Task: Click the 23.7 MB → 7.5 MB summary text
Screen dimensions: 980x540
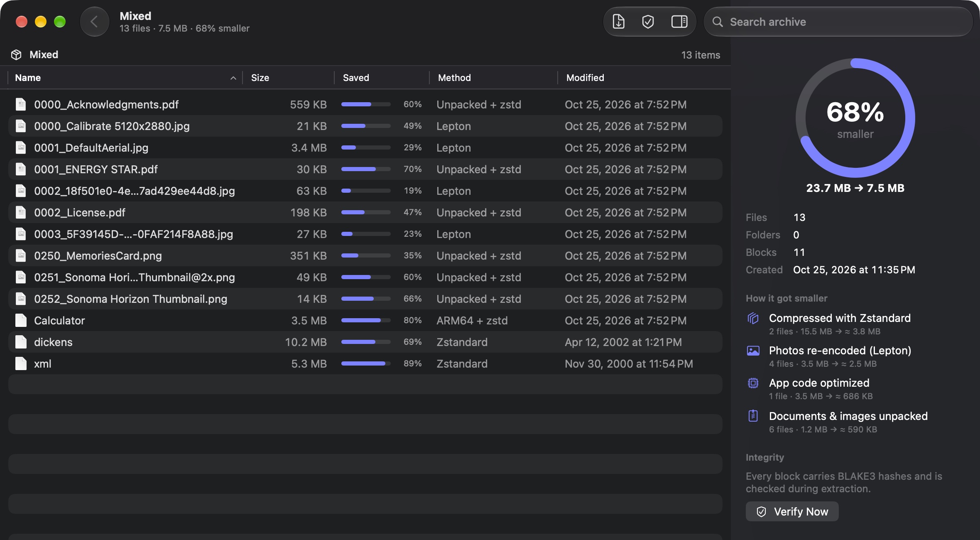Action: (x=855, y=188)
